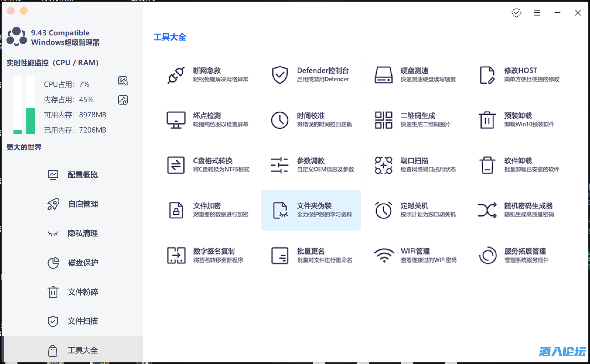Open 磁盘保护 from the sidebar
The height and width of the screenshot is (364, 590).
pyautogui.click(x=83, y=263)
